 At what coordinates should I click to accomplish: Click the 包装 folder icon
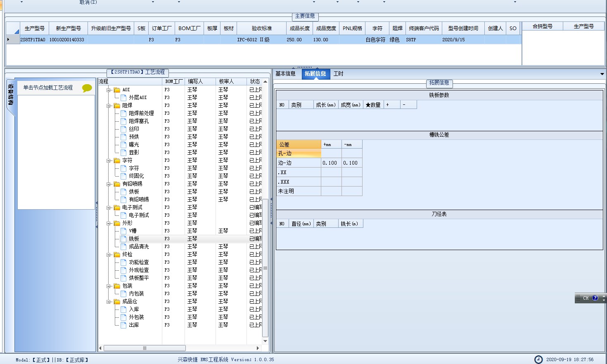(117, 286)
